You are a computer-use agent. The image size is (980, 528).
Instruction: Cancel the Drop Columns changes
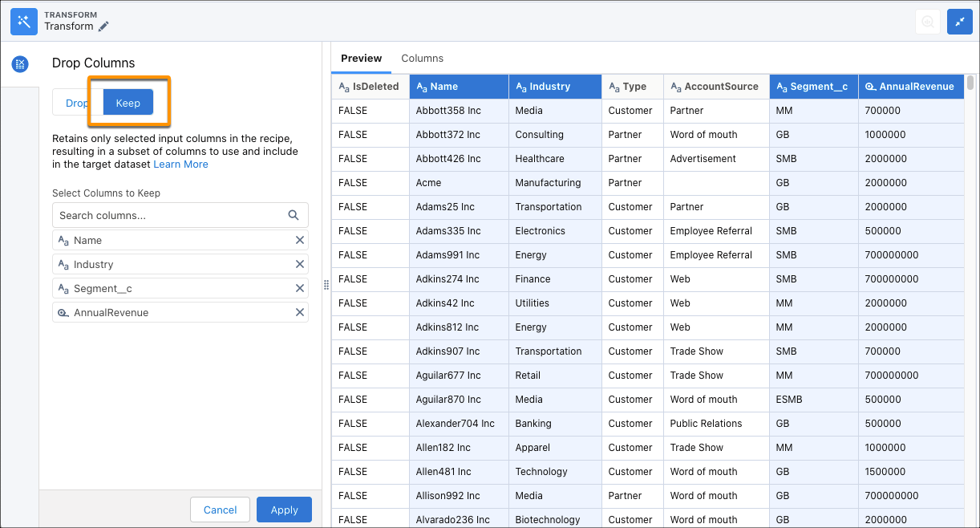point(220,510)
